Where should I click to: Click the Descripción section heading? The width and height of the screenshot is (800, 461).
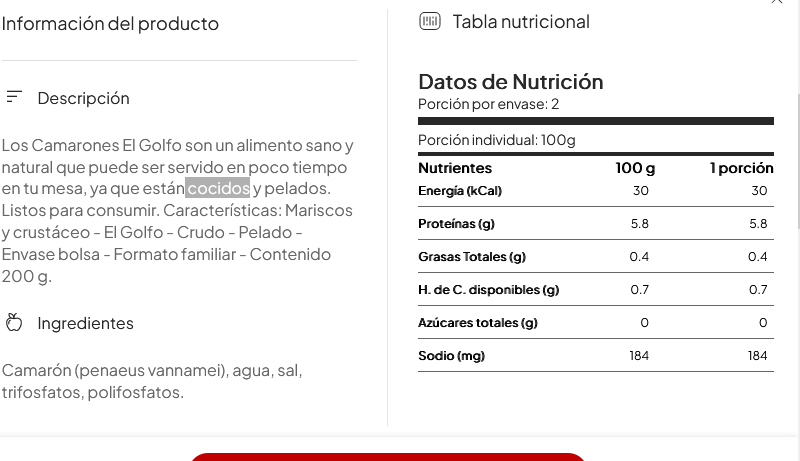84,98
